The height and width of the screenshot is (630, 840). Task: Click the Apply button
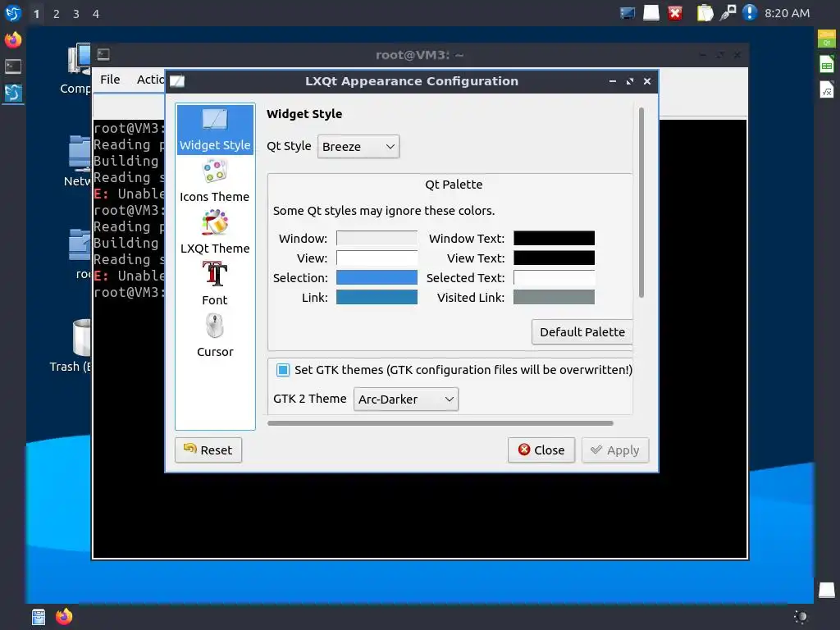click(x=615, y=450)
